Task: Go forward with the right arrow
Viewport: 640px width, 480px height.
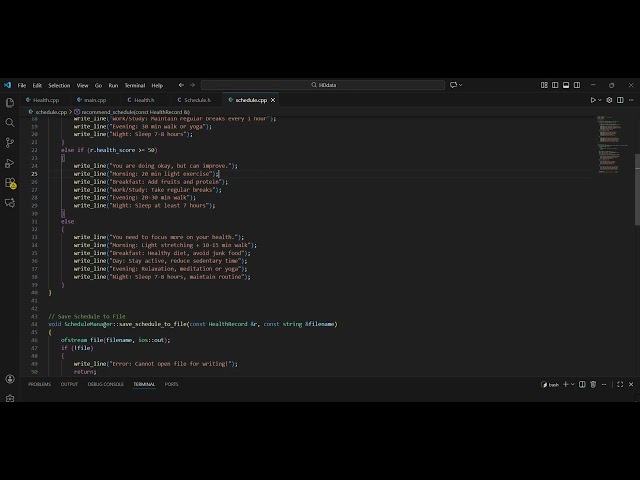Action: tap(192, 85)
